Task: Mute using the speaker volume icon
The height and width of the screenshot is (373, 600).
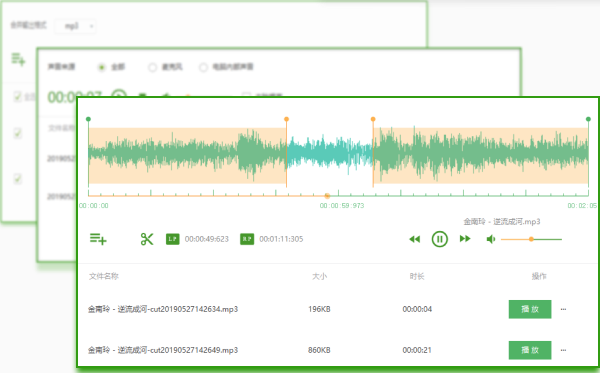Action: [x=491, y=239]
